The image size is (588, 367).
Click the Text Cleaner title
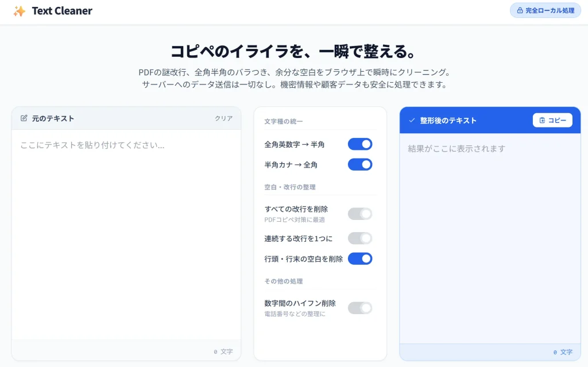(62, 11)
